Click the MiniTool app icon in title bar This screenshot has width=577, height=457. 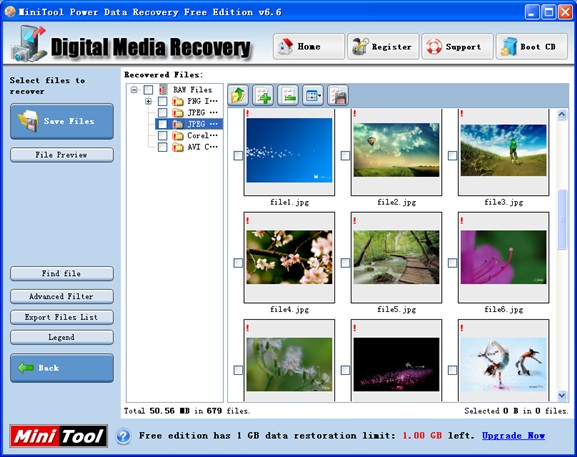tap(10, 12)
